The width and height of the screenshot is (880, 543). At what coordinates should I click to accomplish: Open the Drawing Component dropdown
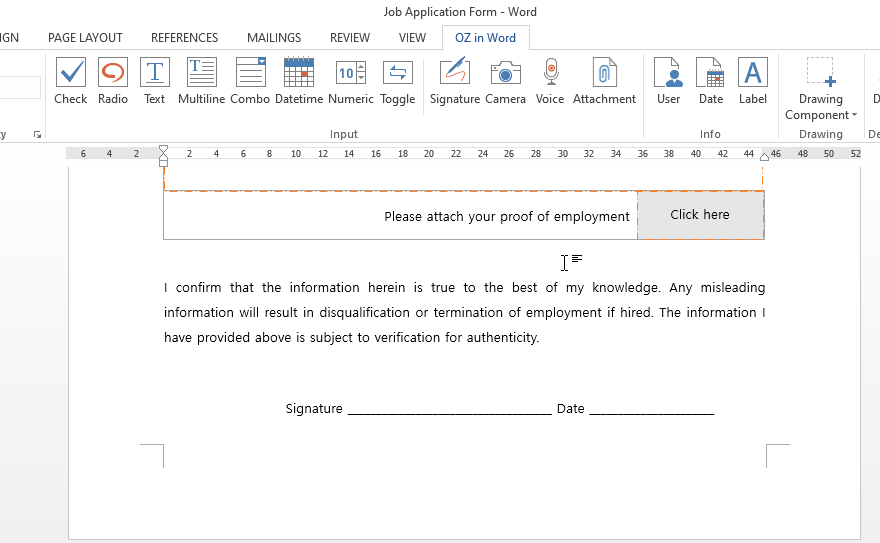coord(821,89)
